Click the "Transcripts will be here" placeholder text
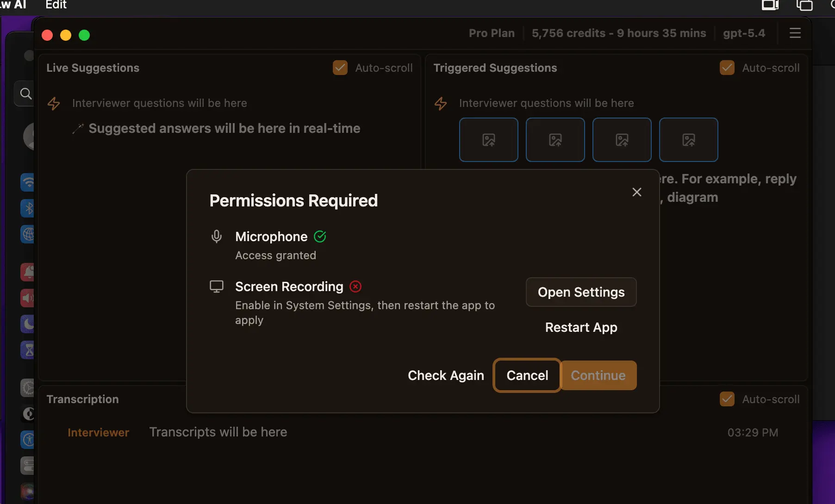 218,432
